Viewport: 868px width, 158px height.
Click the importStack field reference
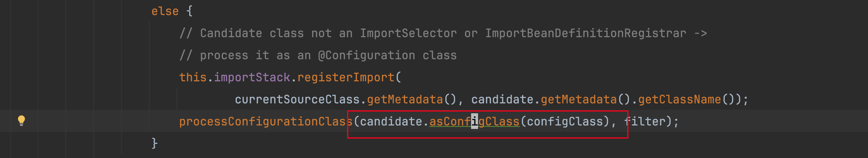click(252, 77)
